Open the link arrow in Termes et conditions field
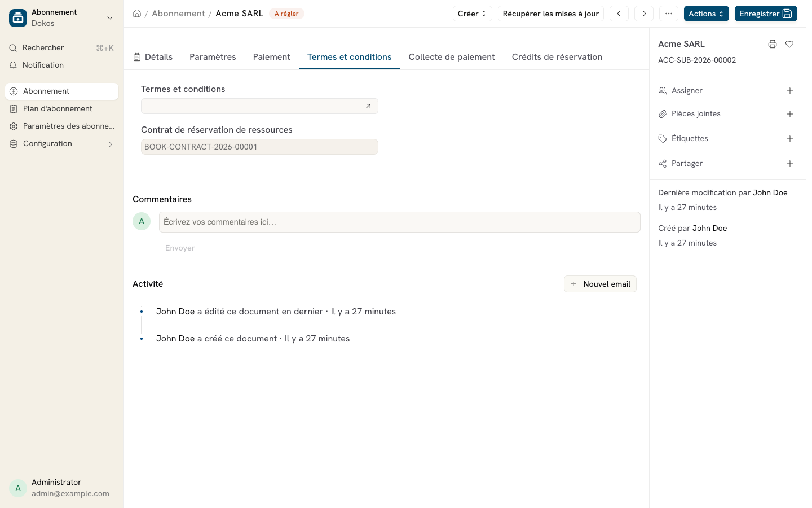 click(368, 106)
